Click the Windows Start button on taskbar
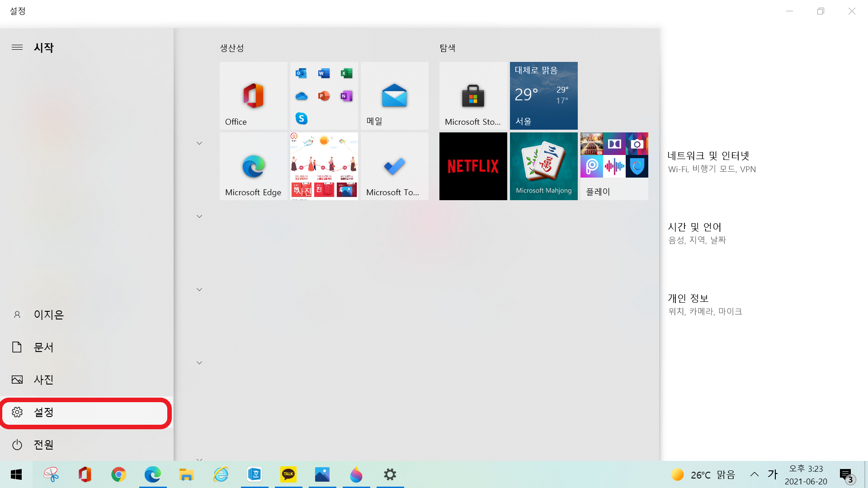The width and height of the screenshot is (868, 488). (x=16, y=474)
